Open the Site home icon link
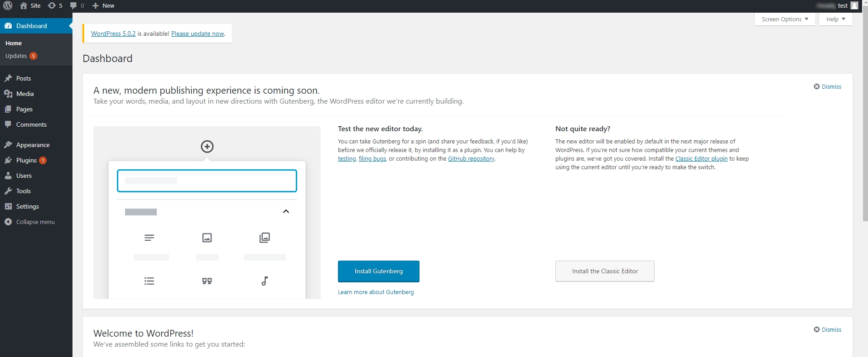Viewport: 868px width, 357px height. pos(24,5)
